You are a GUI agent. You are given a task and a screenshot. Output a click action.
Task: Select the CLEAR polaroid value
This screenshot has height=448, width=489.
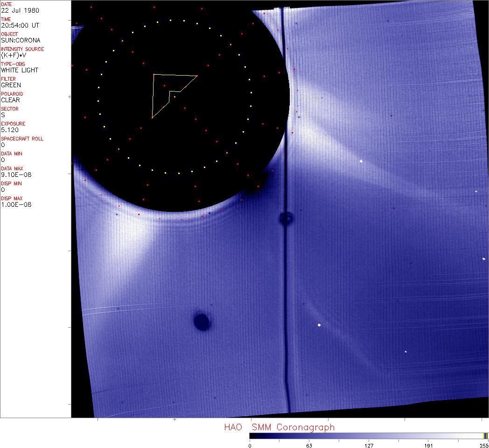click(10, 100)
